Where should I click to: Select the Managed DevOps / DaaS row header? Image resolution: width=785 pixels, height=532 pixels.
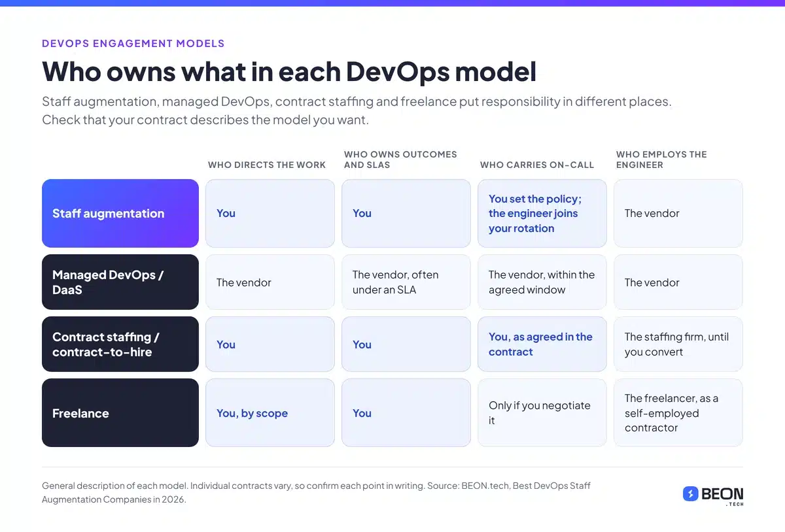(120, 282)
